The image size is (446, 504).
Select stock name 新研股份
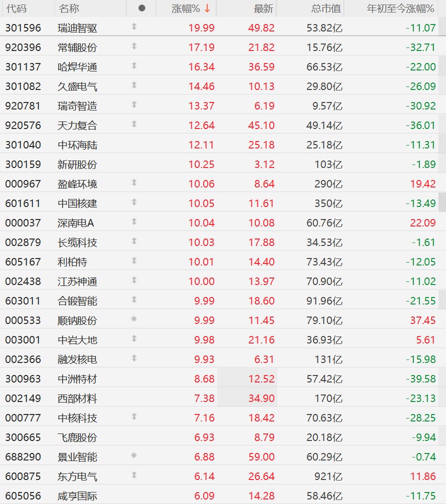pos(77,164)
